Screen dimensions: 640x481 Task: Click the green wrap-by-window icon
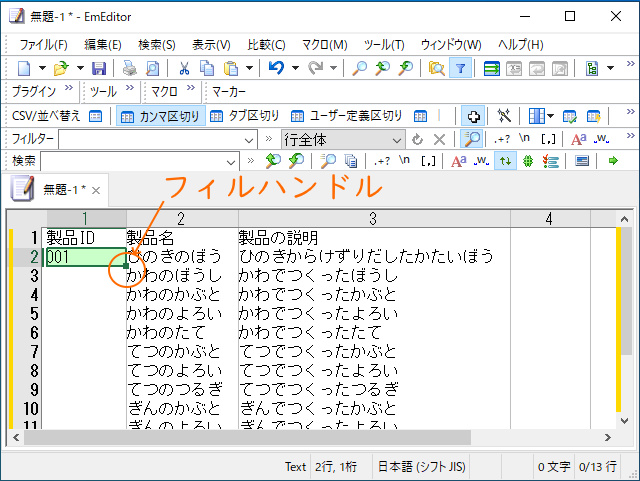tap(491, 68)
